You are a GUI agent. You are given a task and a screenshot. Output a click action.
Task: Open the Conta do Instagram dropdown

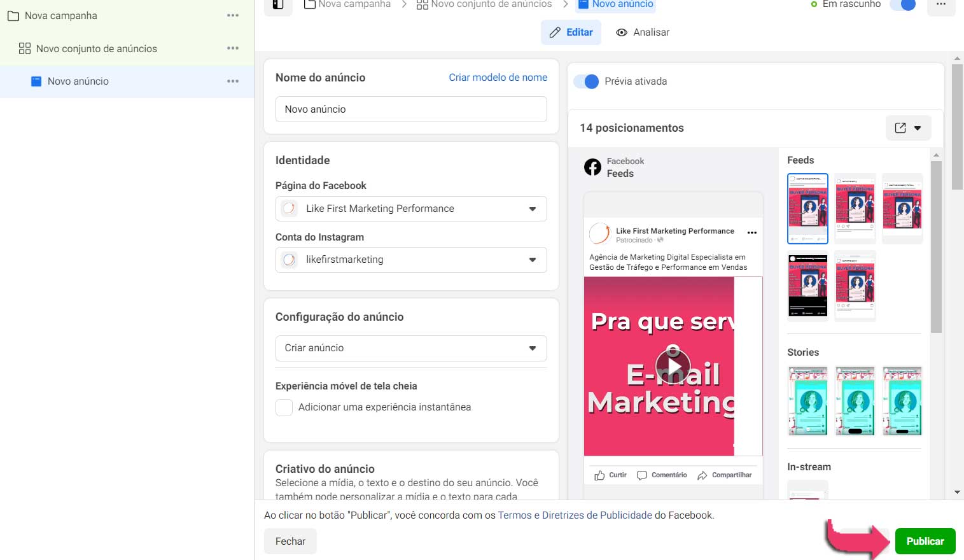coord(411,260)
